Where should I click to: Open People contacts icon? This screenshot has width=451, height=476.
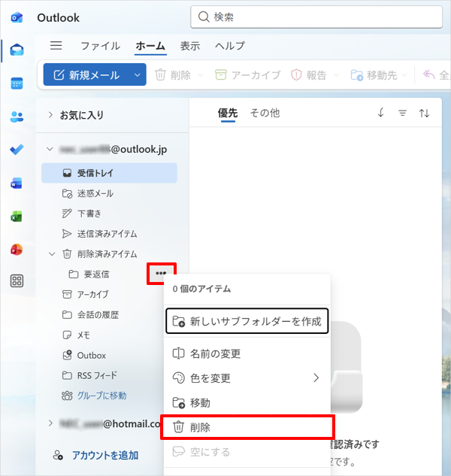(x=17, y=117)
